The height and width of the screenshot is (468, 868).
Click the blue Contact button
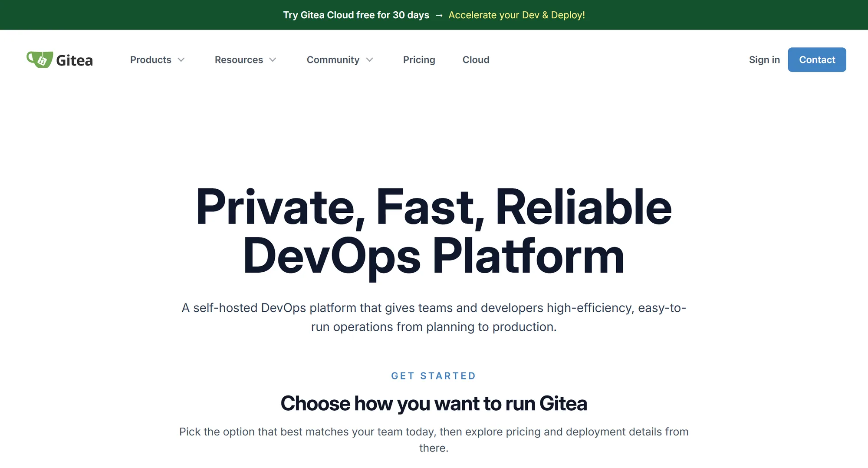817,59
